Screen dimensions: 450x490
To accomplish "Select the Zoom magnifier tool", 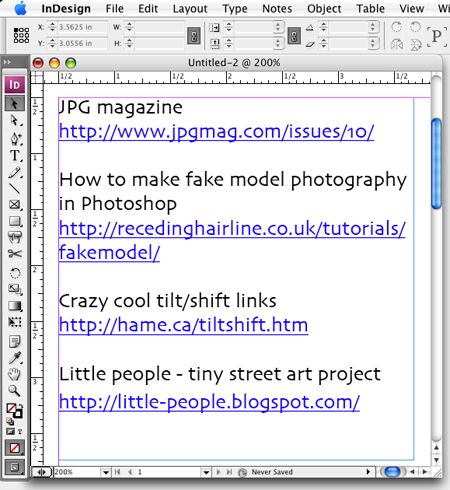I will (14, 391).
